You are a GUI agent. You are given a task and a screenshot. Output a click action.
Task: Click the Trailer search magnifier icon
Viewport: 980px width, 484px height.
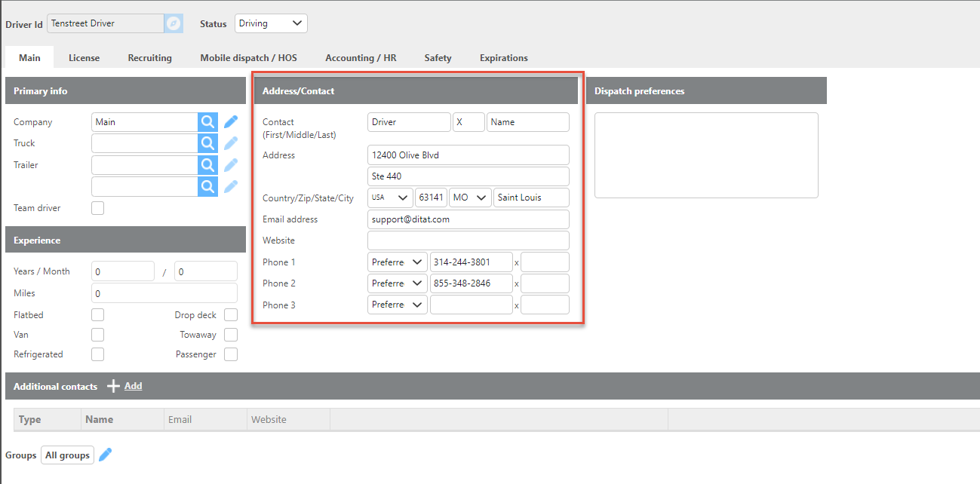tap(207, 165)
